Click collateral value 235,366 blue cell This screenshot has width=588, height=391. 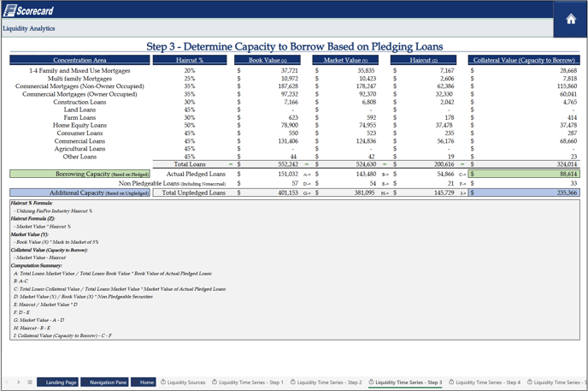(524, 193)
